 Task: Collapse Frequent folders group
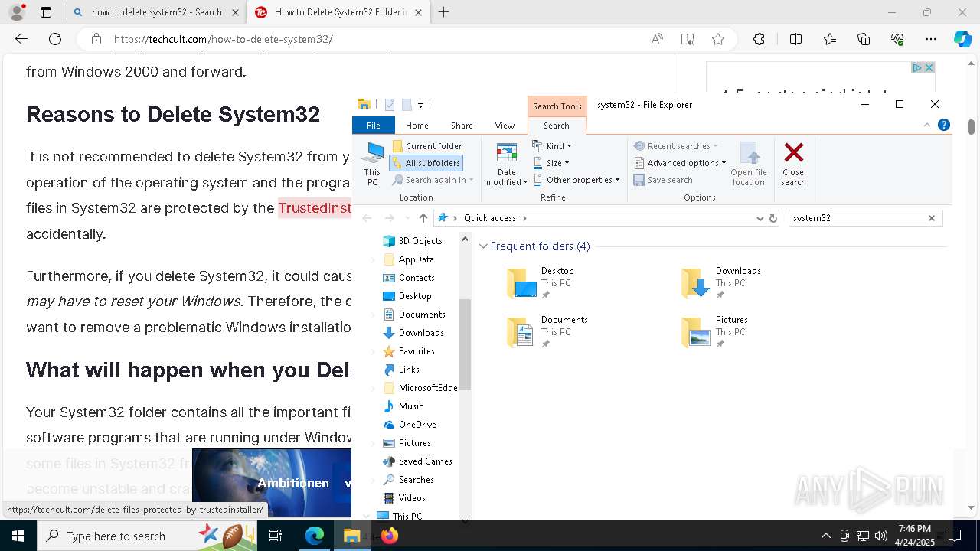point(483,246)
